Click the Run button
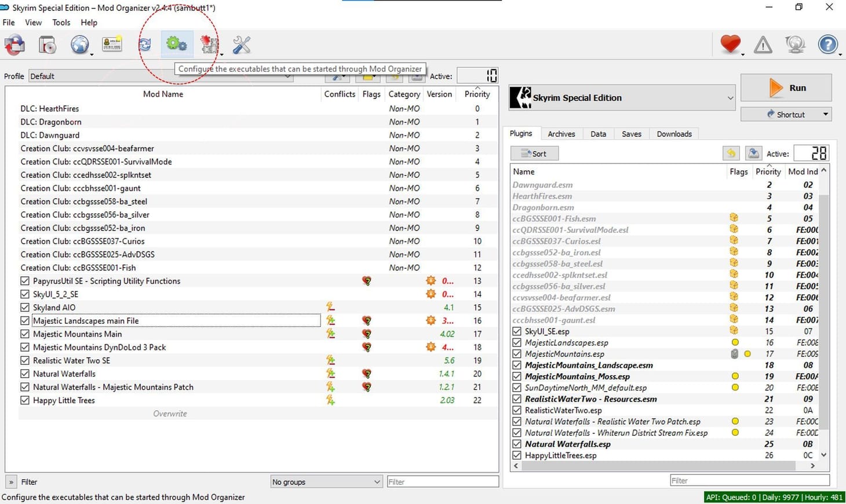The height and width of the screenshot is (504, 846). pyautogui.click(x=786, y=87)
